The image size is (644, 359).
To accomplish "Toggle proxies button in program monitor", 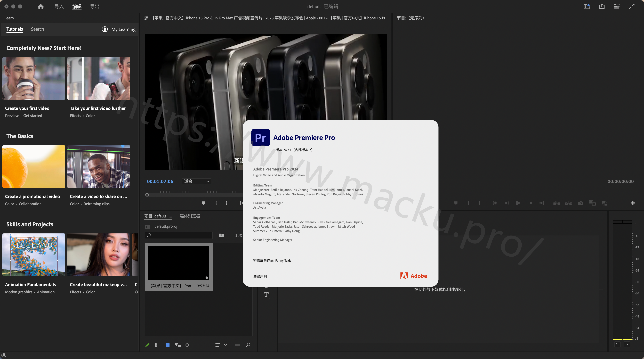I will [x=604, y=203].
